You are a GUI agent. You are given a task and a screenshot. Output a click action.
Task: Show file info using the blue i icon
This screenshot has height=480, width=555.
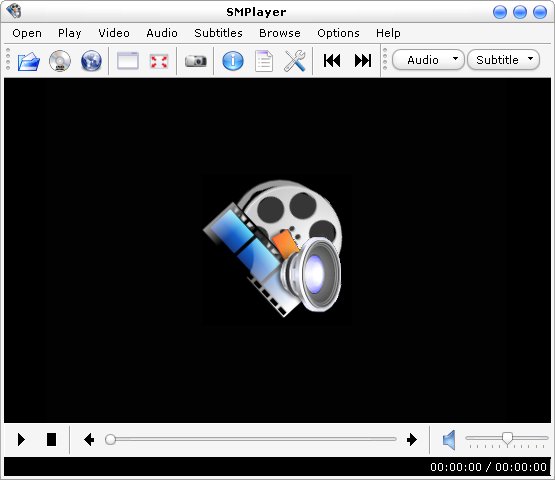[233, 61]
